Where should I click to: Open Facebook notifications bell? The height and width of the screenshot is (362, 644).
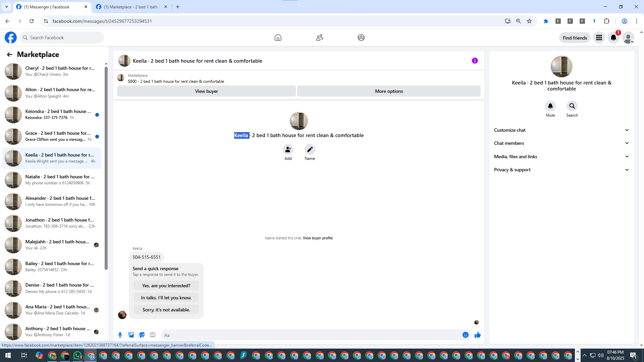click(613, 38)
